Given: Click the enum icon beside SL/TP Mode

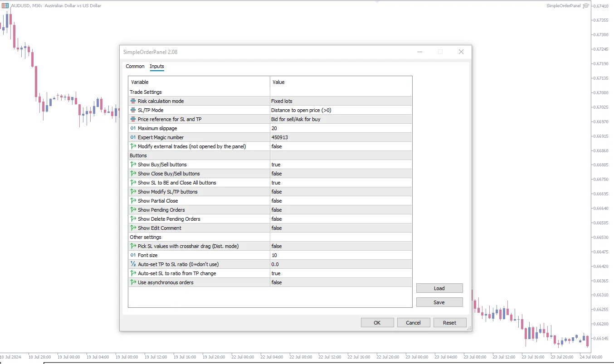Looking at the screenshot, I should (x=133, y=110).
